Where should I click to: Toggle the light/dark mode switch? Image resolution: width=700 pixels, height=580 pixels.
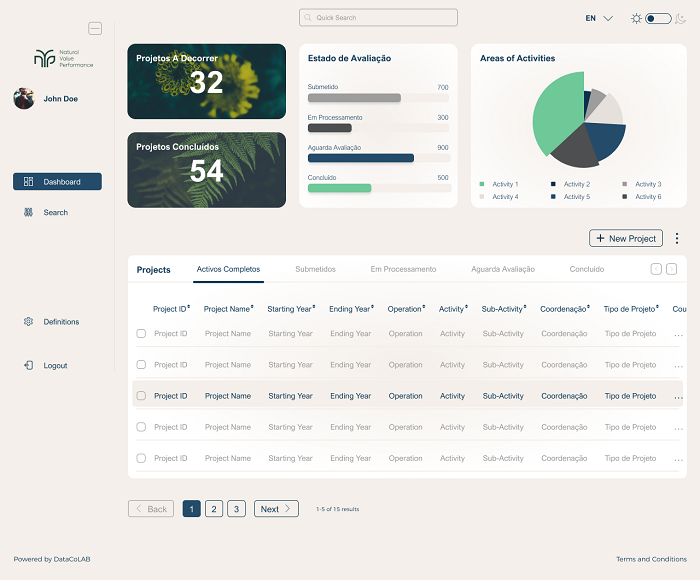pyautogui.click(x=658, y=18)
